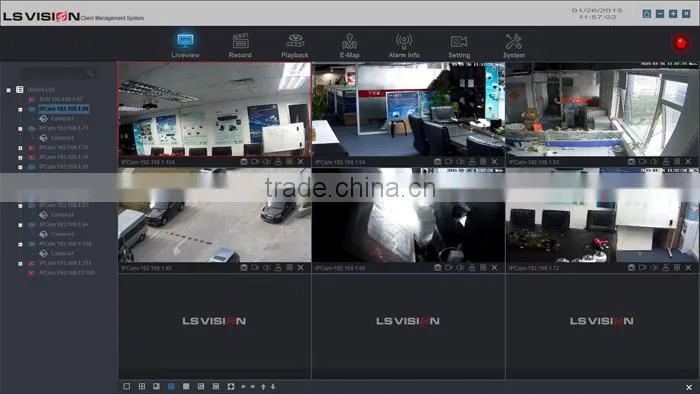
Task: Take snapshot of blue-carpet office camera
Action: 438,162
